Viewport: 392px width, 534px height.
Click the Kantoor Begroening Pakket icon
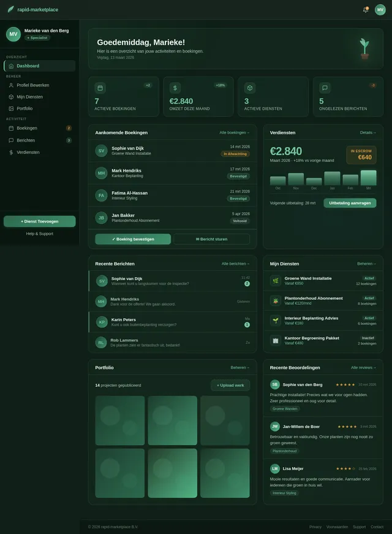(276, 340)
